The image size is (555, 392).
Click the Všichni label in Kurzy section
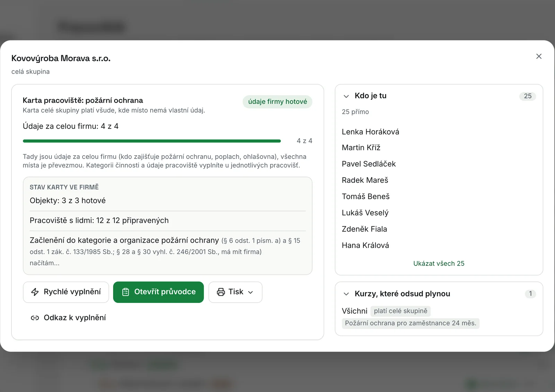355,311
